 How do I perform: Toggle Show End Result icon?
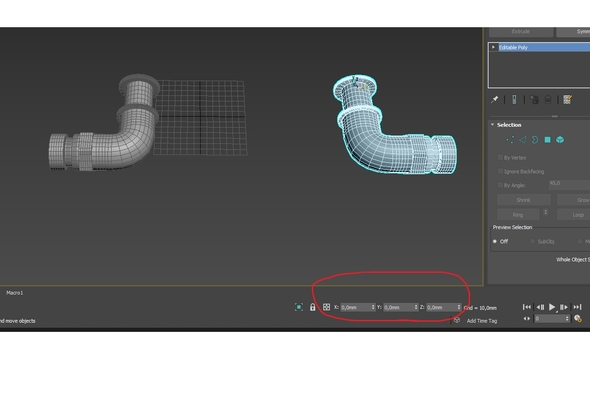pos(514,99)
